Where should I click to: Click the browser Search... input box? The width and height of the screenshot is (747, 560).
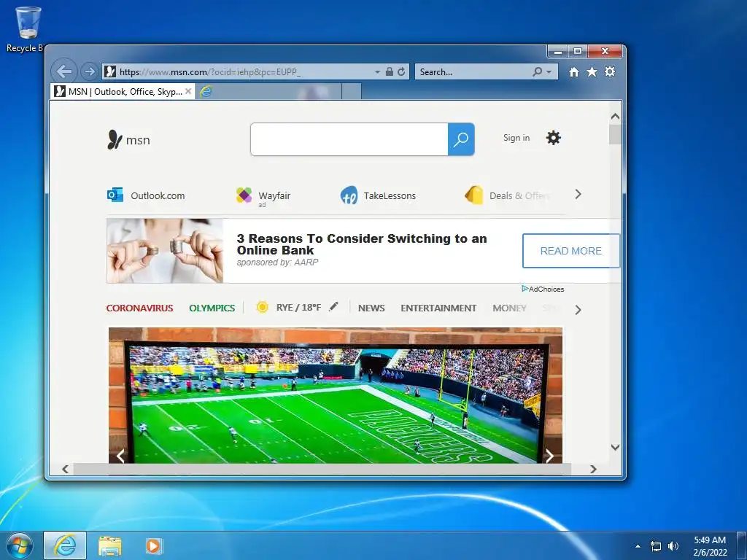(x=473, y=72)
